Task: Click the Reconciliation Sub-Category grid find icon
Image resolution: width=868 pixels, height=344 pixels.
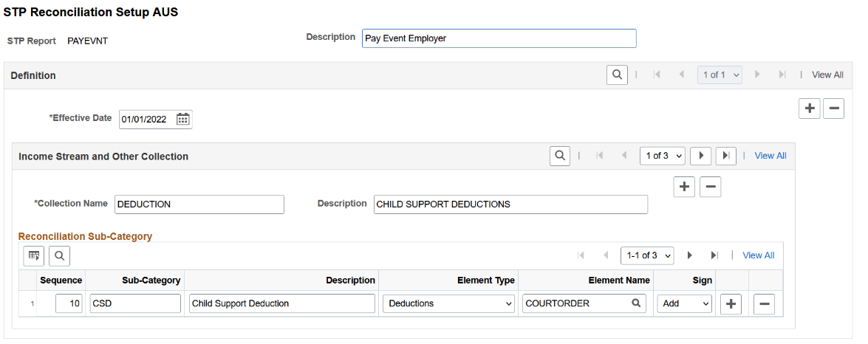Action: point(60,255)
